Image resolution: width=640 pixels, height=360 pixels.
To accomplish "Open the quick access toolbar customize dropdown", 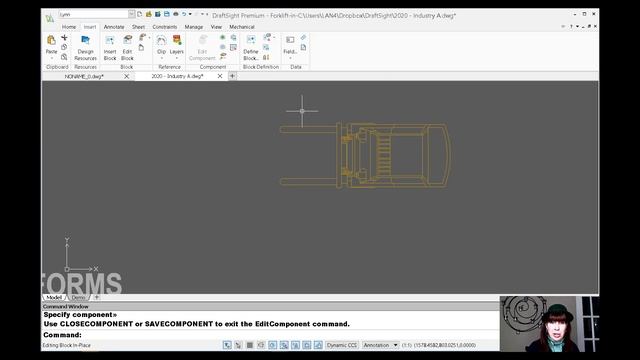I will tap(207, 14).
